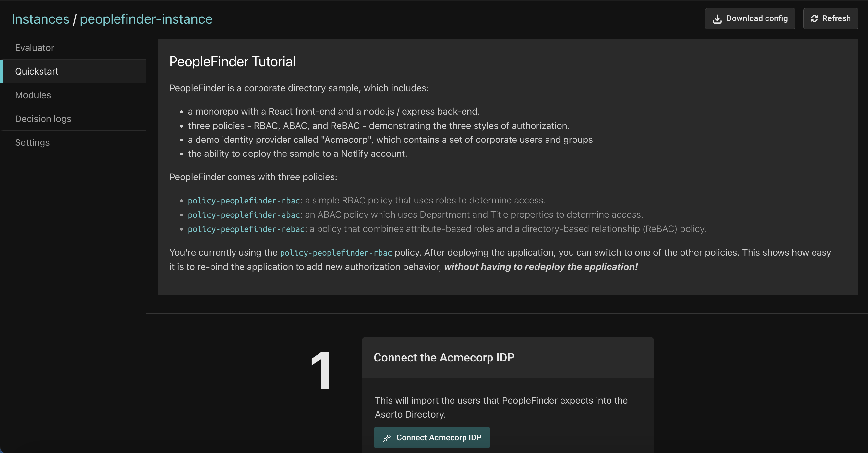Click the download arrow icon

(717, 19)
